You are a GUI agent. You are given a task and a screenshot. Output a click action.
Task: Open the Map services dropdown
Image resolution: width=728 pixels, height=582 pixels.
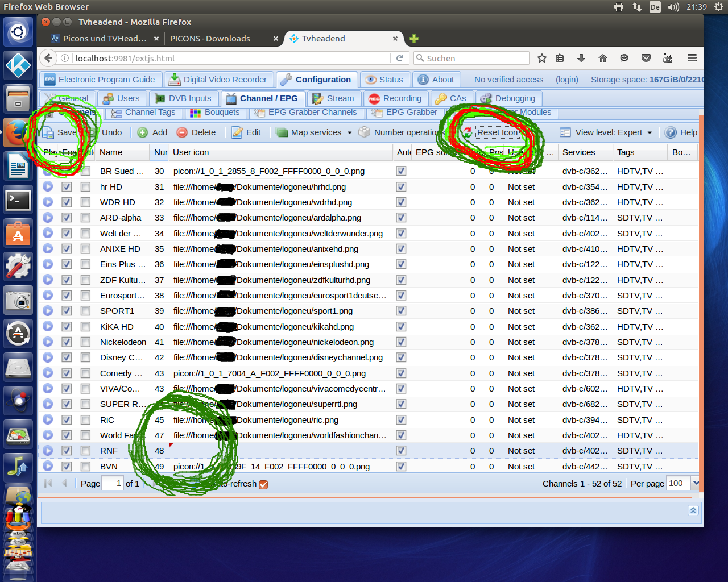[x=314, y=132]
